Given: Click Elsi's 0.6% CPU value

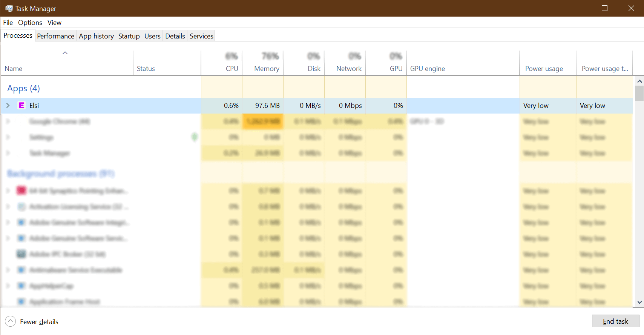Looking at the screenshot, I should click(x=231, y=106).
